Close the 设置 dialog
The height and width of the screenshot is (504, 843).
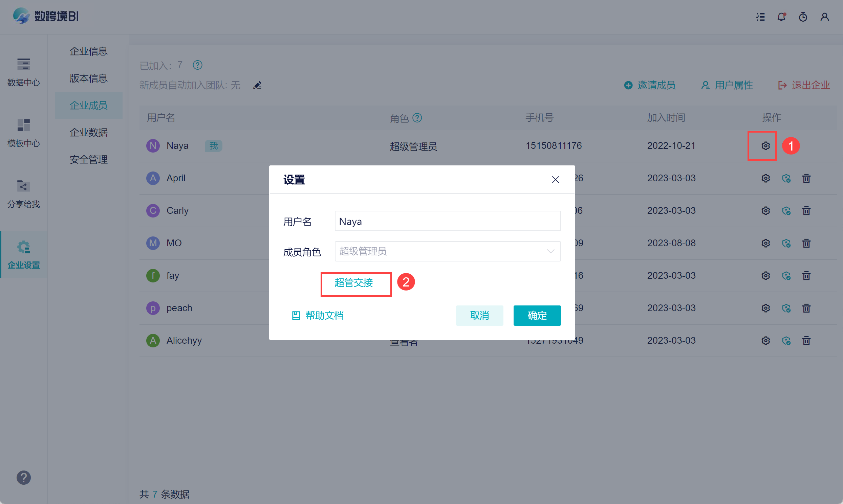(555, 179)
